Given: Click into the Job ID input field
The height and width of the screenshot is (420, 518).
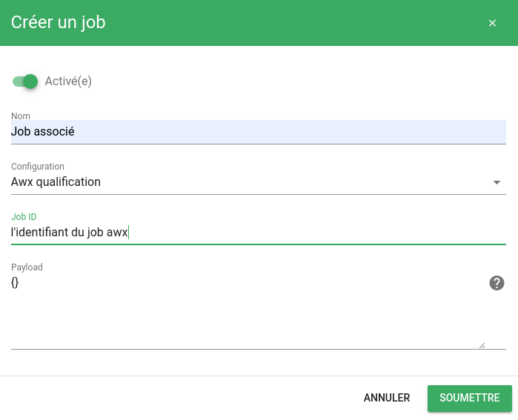Looking at the screenshot, I should [259, 232].
